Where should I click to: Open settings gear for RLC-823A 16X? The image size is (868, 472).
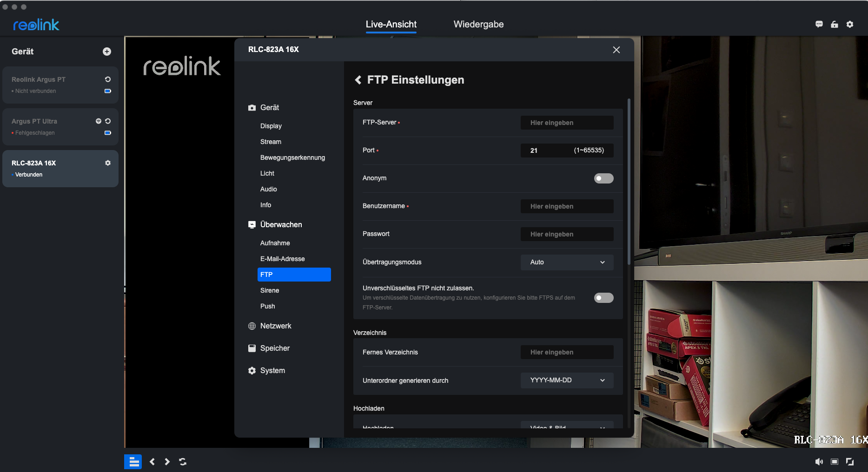coord(108,163)
